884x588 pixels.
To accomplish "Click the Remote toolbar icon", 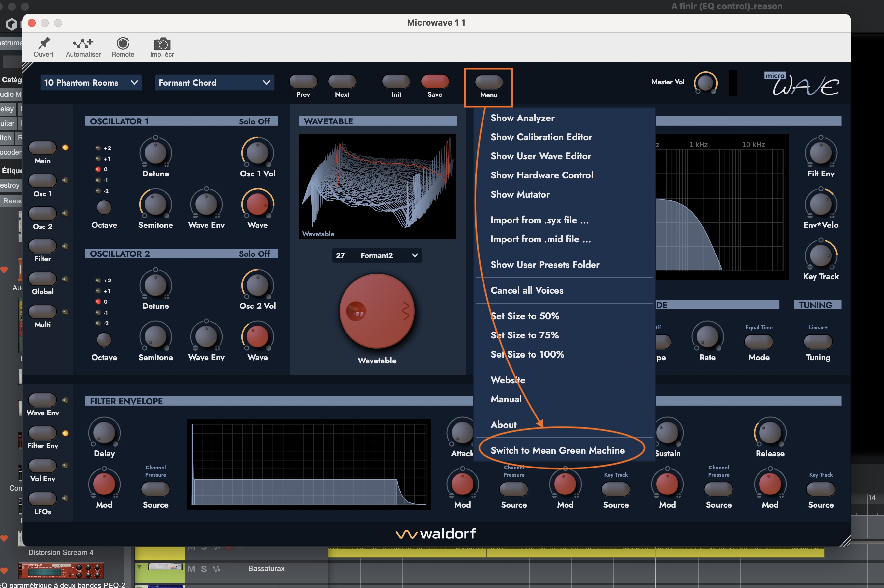I will pyautogui.click(x=123, y=43).
